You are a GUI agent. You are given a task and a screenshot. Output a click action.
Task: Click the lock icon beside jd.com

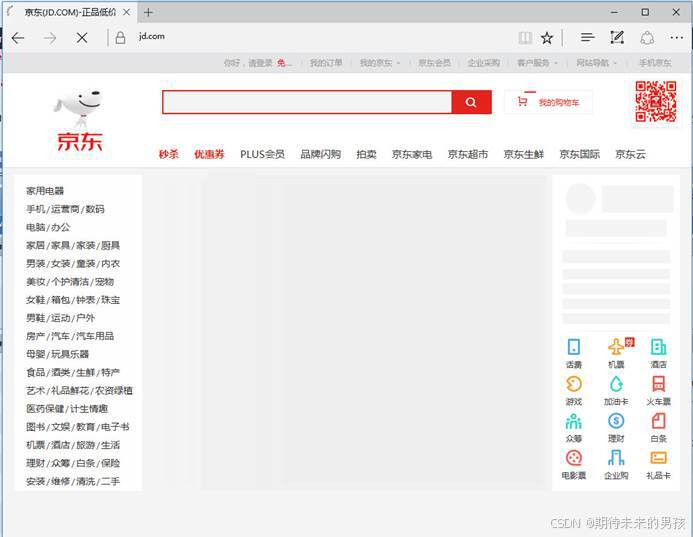[x=120, y=38]
